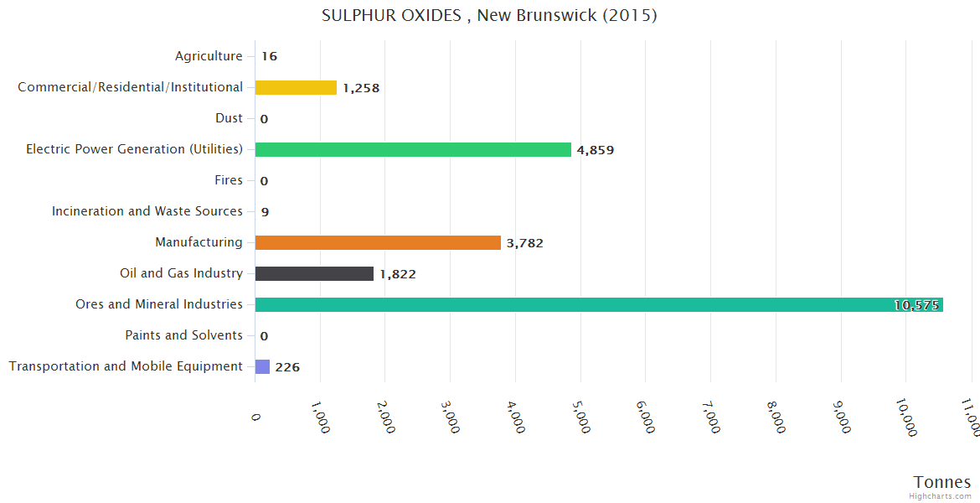Select the orange Manufacturing bar

[378, 242]
